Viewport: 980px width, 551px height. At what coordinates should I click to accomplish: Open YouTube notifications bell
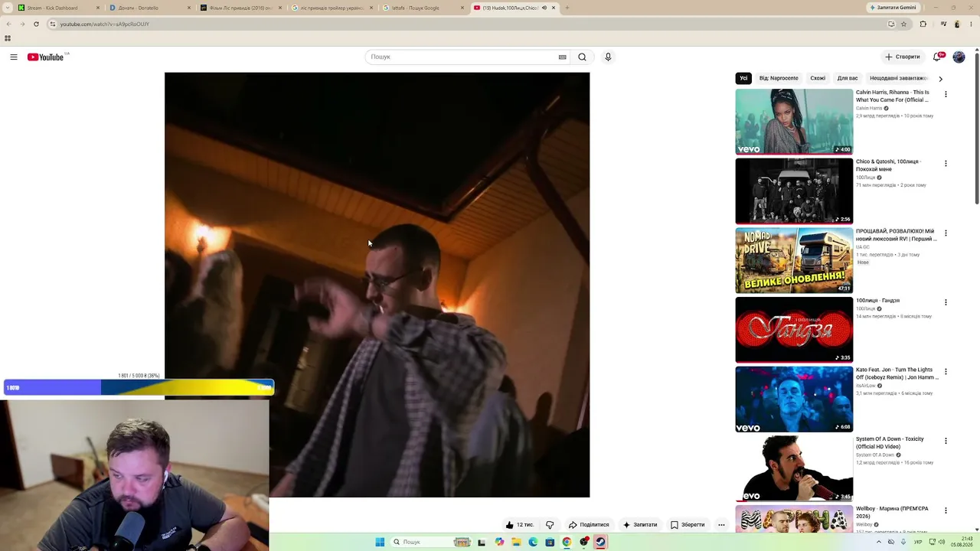938,57
